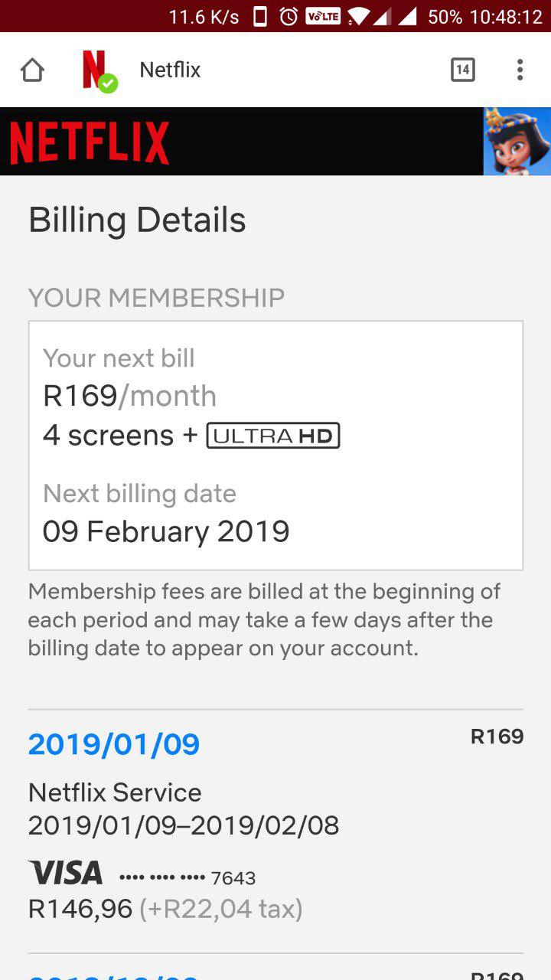Tap the Netflix page title in address bar
551x980 pixels.
pyautogui.click(x=170, y=70)
